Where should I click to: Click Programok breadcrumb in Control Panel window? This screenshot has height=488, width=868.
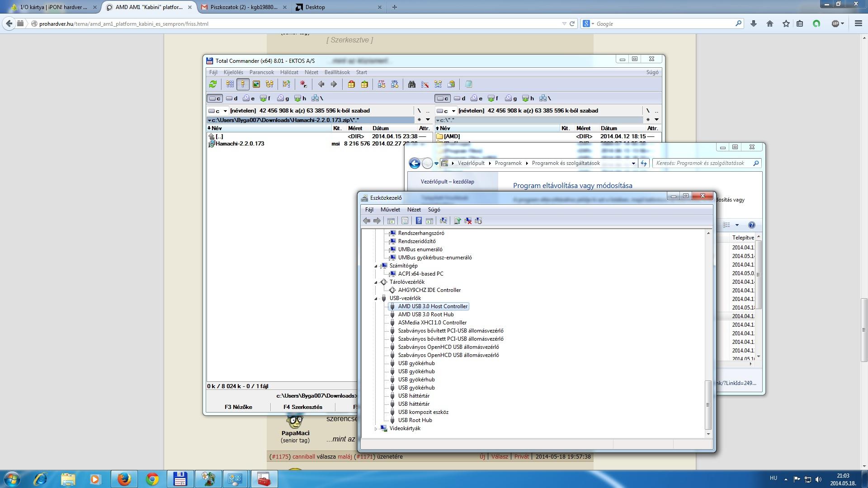(x=508, y=163)
